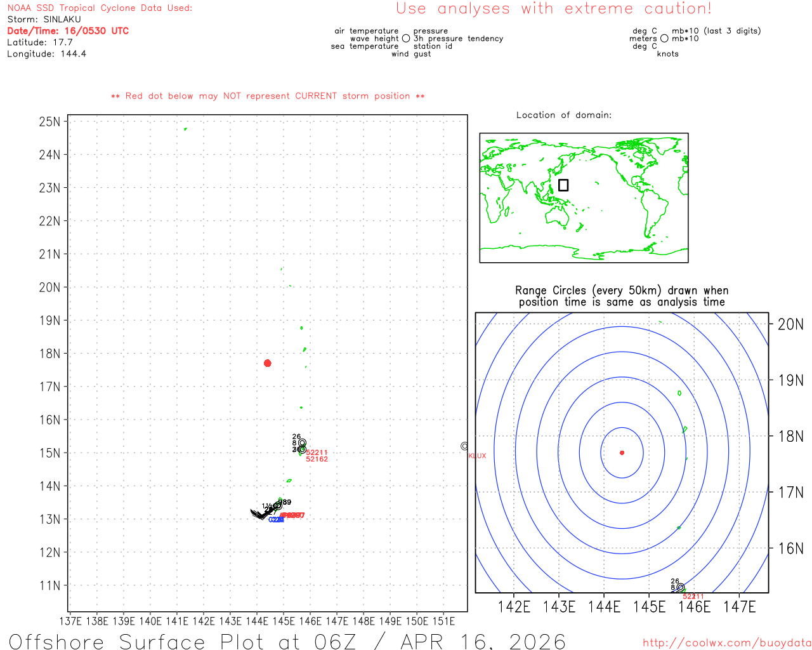The image size is (812, 650).
Task: Select the red KLUX station label
Action: pyautogui.click(x=477, y=456)
